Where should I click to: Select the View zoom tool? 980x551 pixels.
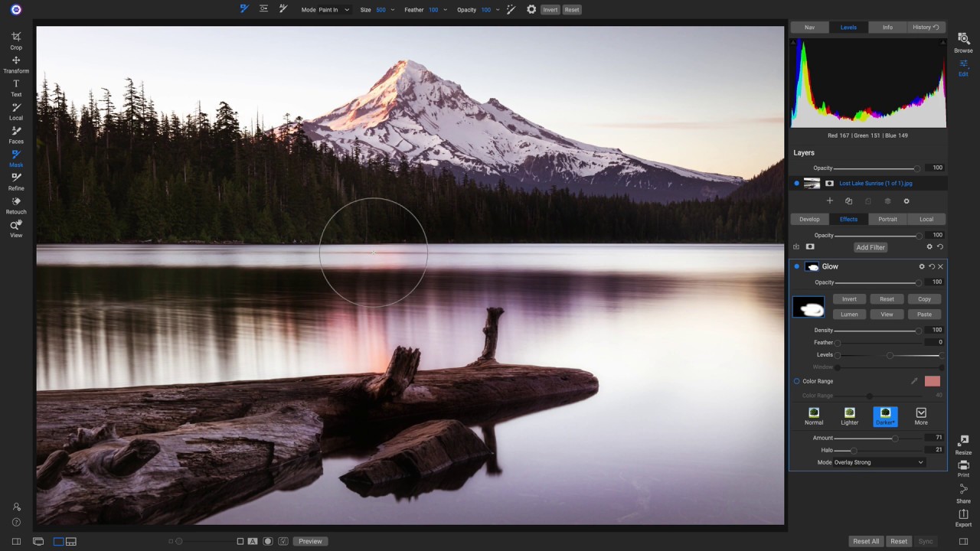(16, 229)
